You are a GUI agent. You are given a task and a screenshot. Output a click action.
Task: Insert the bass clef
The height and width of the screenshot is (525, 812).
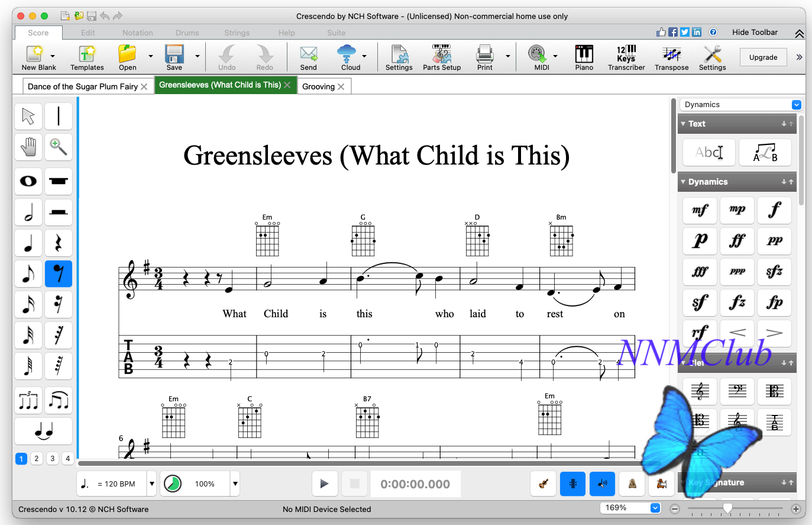(737, 391)
